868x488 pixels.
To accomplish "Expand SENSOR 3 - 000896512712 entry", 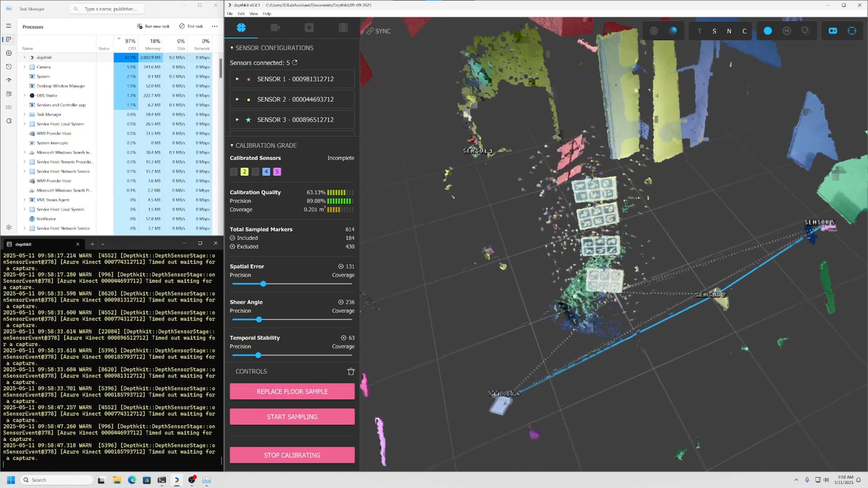I will (237, 120).
